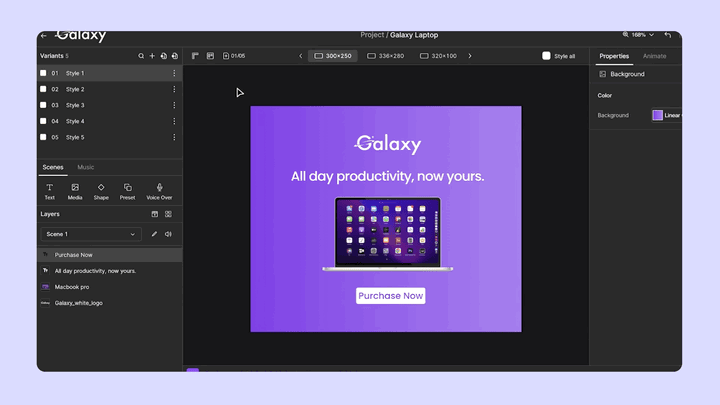
Task: Select the Style 3 variant row
Action: click(110, 105)
